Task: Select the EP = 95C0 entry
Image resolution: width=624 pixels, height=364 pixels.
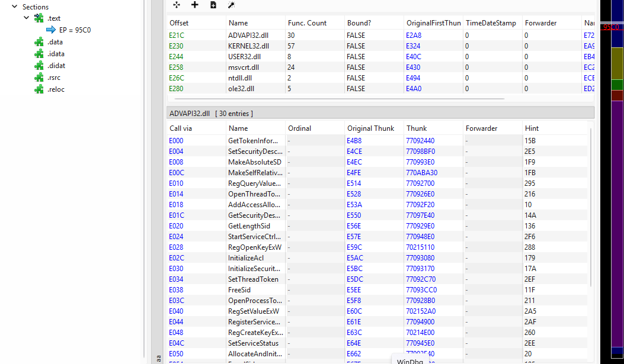Action: tap(75, 30)
